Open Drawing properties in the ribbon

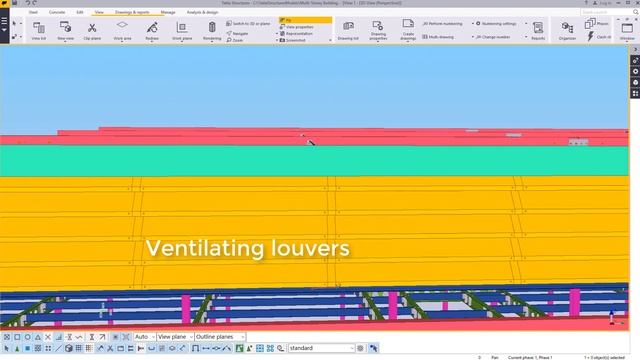pyautogui.click(x=378, y=31)
